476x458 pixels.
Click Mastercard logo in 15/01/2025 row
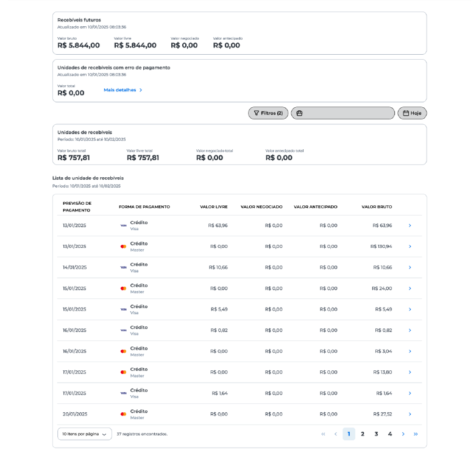click(123, 289)
